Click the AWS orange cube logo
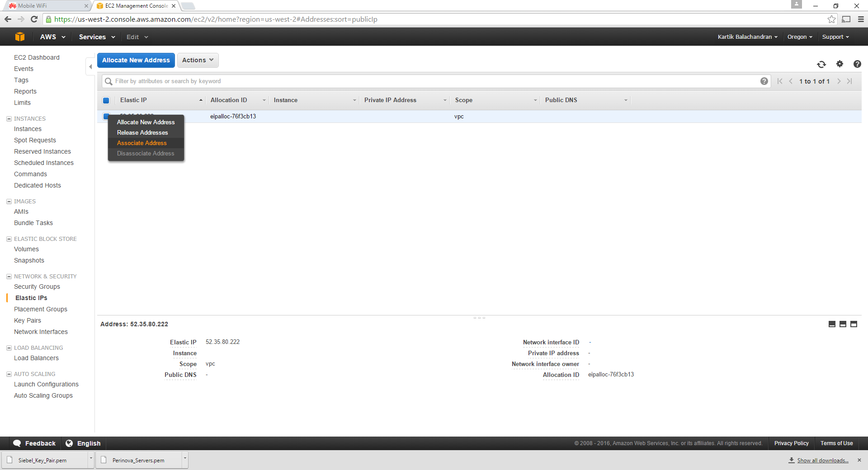868x470 pixels. [20, 37]
